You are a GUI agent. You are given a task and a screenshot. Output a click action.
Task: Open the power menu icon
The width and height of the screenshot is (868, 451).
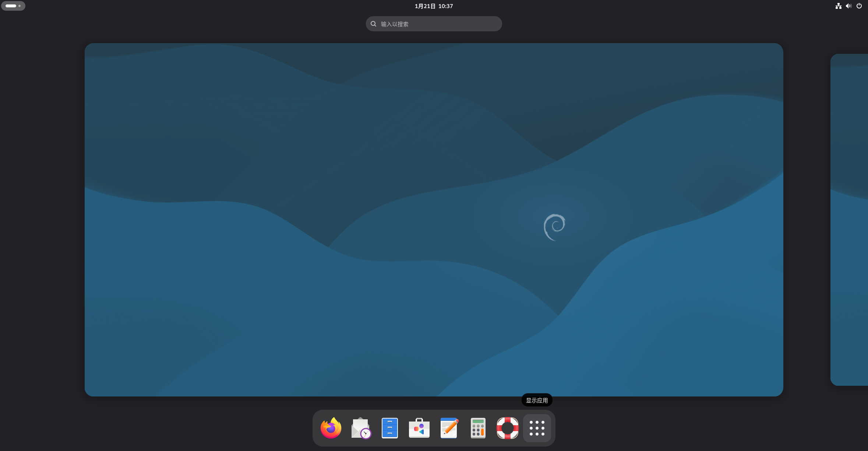point(859,6)
